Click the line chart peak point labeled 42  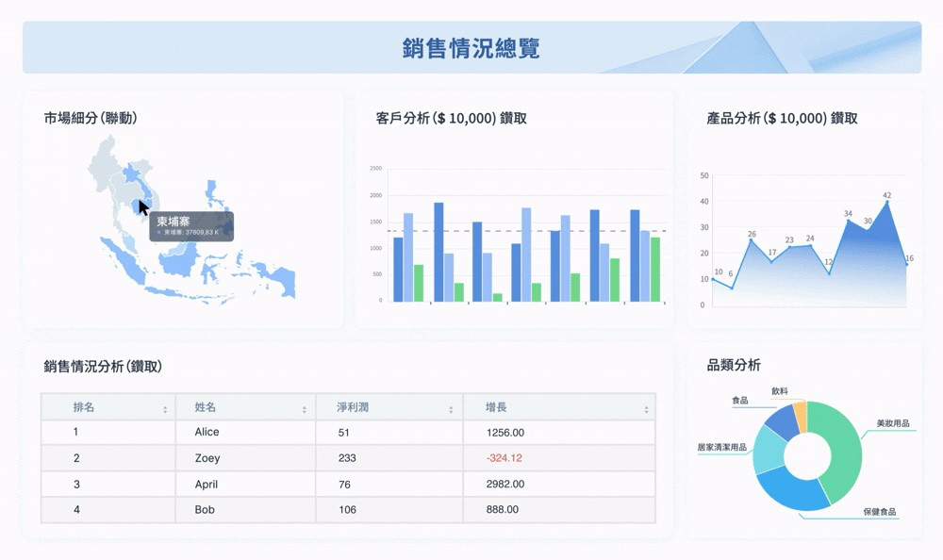pos(887,203)
